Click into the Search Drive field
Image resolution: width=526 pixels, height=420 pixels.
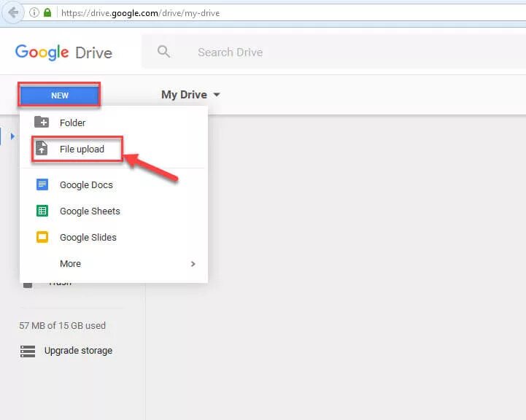334,52
